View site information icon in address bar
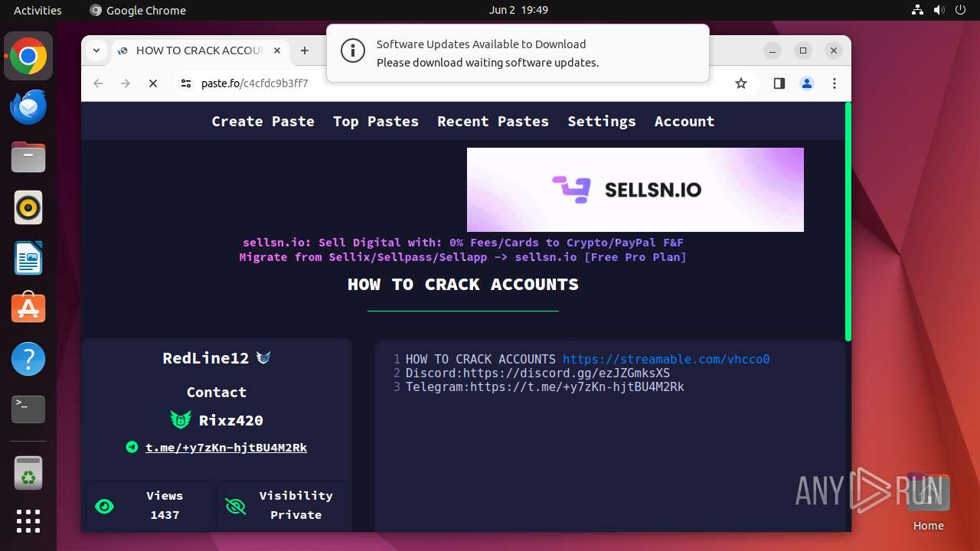 tap(186, 83)
